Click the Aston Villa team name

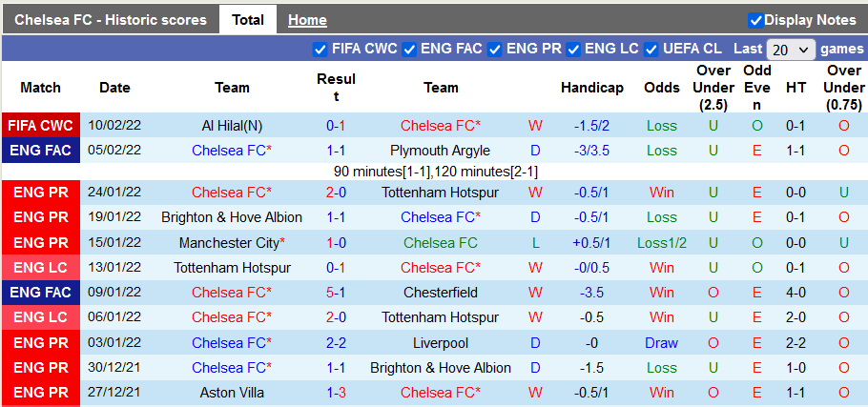[232, 393]
